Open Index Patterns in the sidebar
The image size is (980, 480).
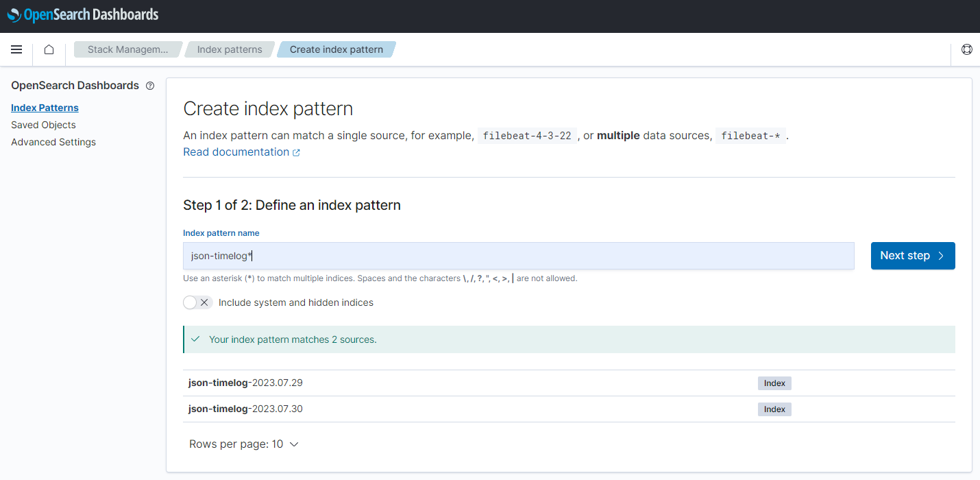45,108
